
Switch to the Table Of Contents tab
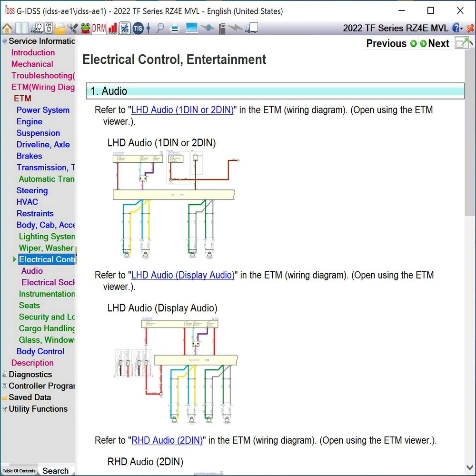pyautogui.click(x=19, y=471)
